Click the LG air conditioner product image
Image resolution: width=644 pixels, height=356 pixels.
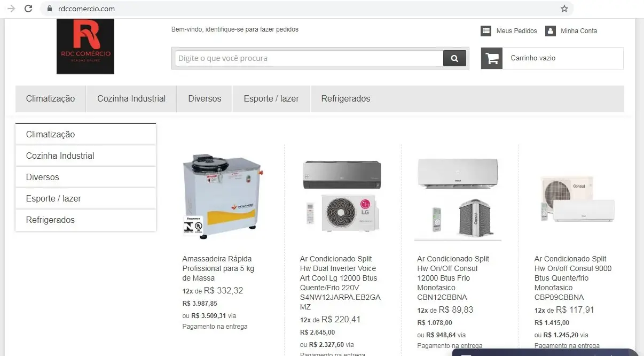[x=342, y=196]
